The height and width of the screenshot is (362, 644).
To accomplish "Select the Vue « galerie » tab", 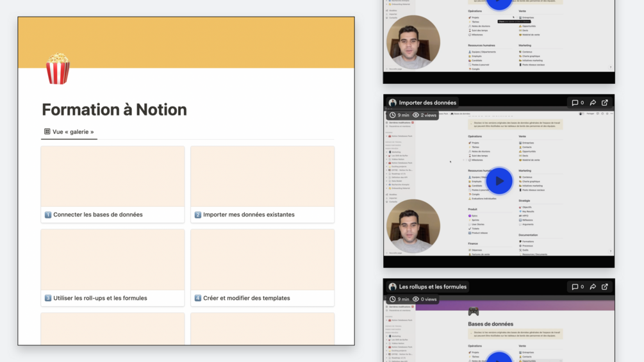I will pos(69,132).
